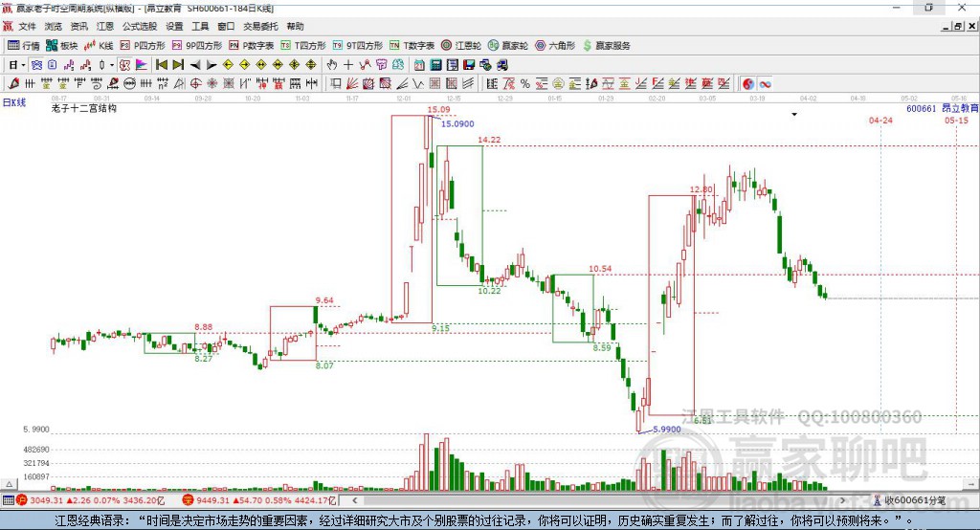
Task: Click the grid icon at status bar left
Action: (8, 500)
